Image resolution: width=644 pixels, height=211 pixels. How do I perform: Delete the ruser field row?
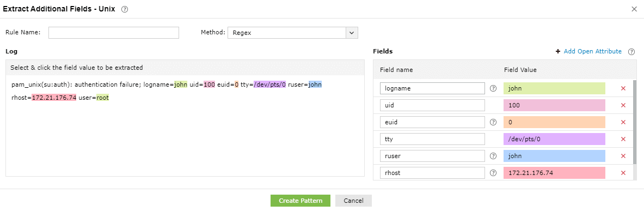point(623,156)
